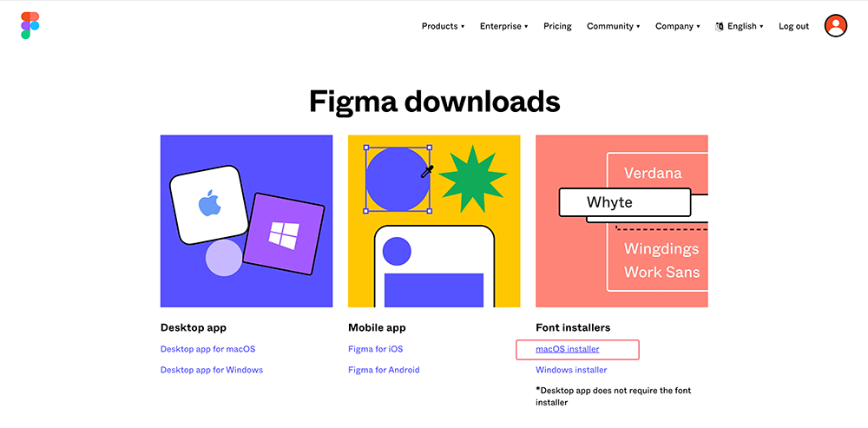This screenshot has width=868, height=428.
Task: Download Desktop app for macOS
Action: coord(207,349)
